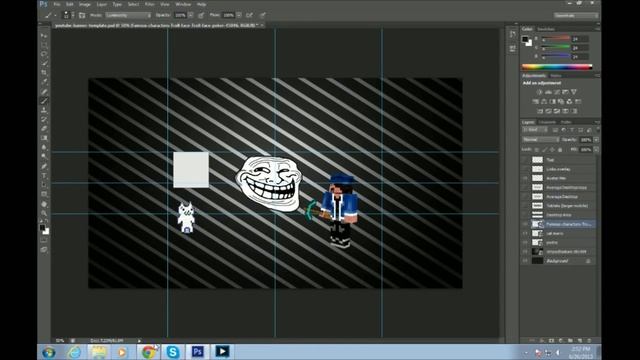The width and height of the screenshot is (640, 360).
Task: Toggle lock all for layer
Action: 560,150
